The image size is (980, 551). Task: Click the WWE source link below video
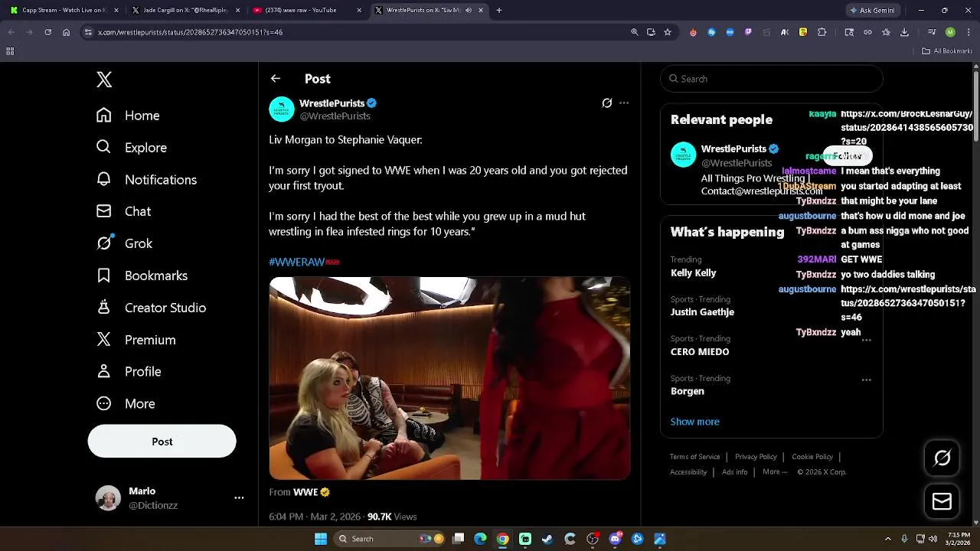tap(305, 492)
